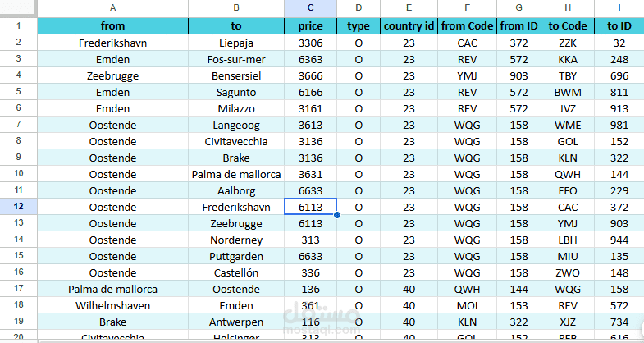
Task: Select row 17 header number
Action: click(x=19, y=288)
